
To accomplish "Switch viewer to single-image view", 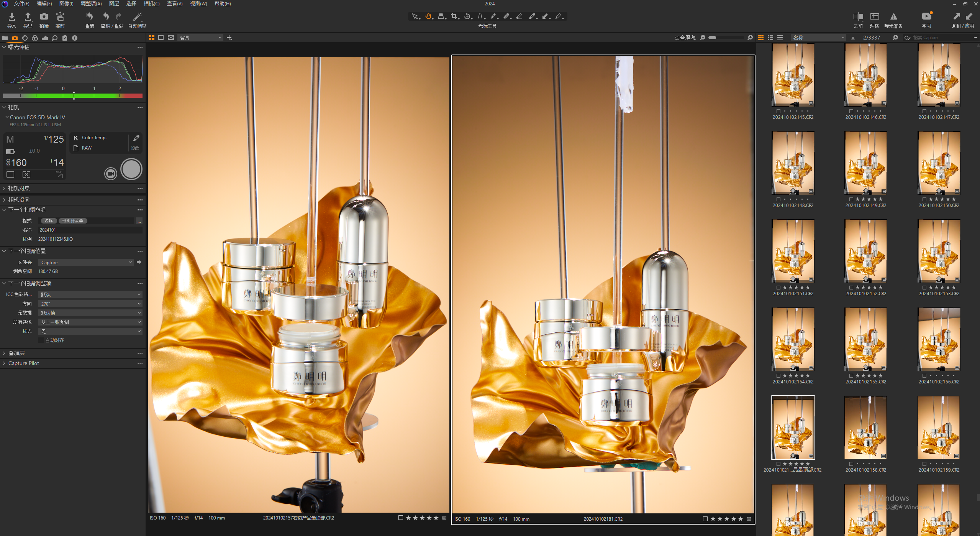I will [x=161, y=38].
